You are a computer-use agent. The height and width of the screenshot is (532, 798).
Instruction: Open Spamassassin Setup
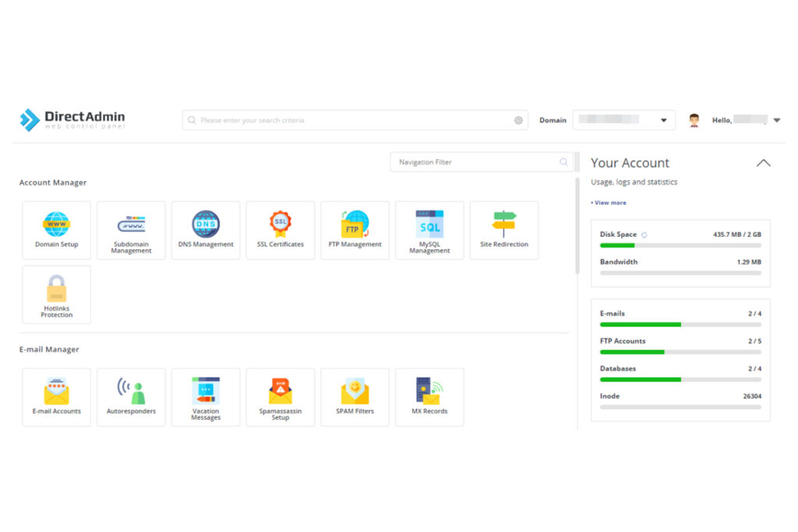[x=281, y=397]
